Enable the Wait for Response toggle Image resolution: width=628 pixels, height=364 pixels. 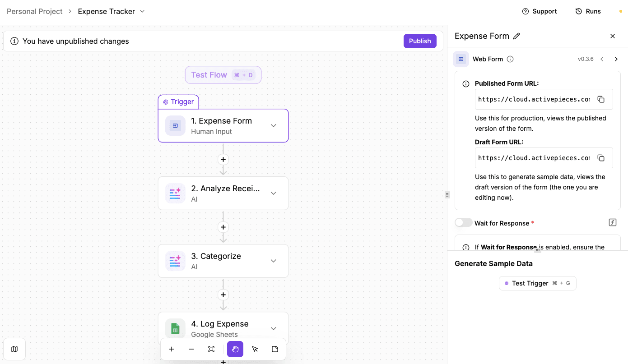click(463, 222)
